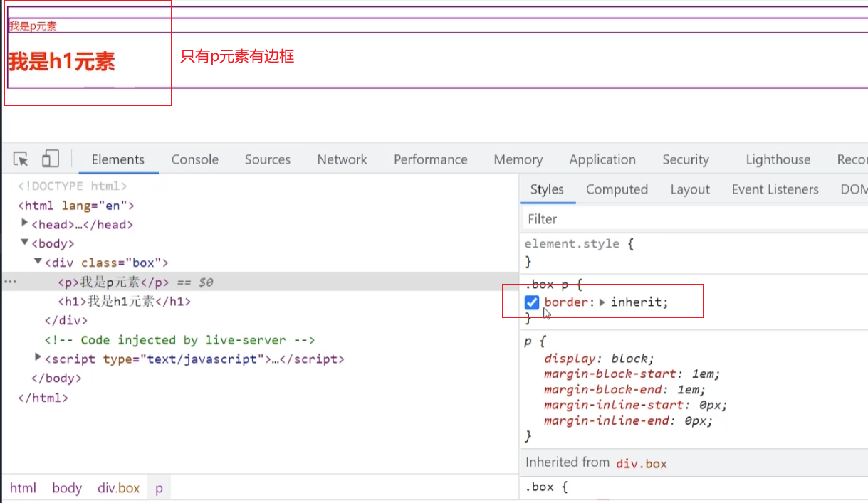Click the div.box breadcrumb
This screenshot has width=868, height=503.
[x=119, y=488]
